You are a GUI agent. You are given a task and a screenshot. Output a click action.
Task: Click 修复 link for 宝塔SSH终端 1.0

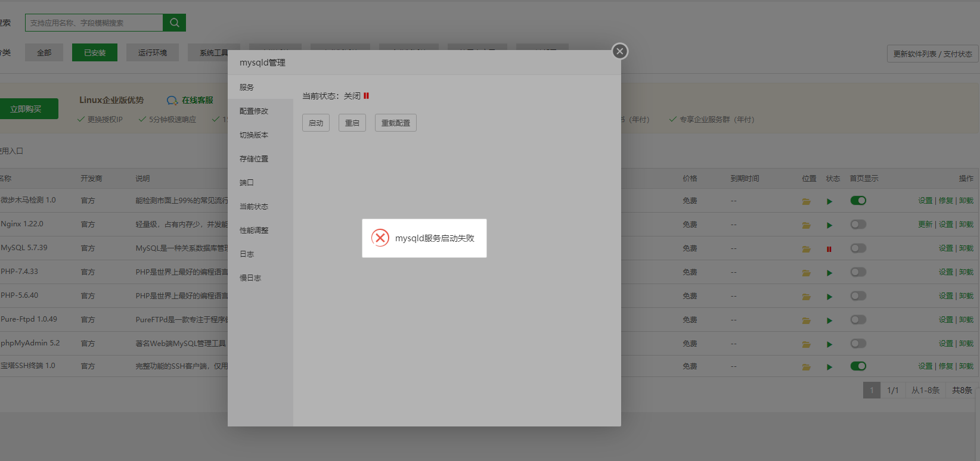[945, 366]
